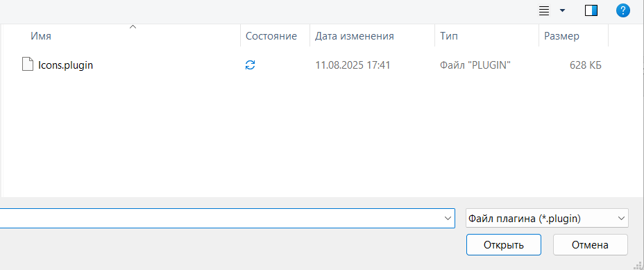Click the 628 КБ size cell
Viewport: 644px width, 270px height.
click(x=585, y=65)
